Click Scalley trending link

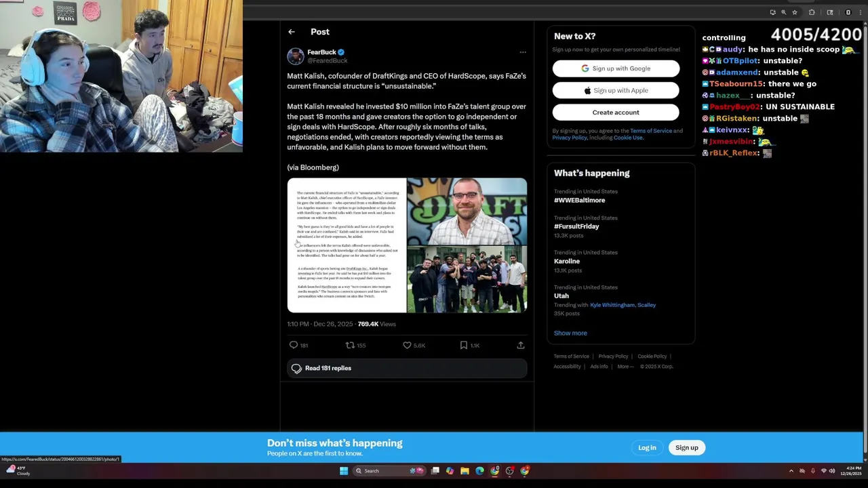(646, 305)
